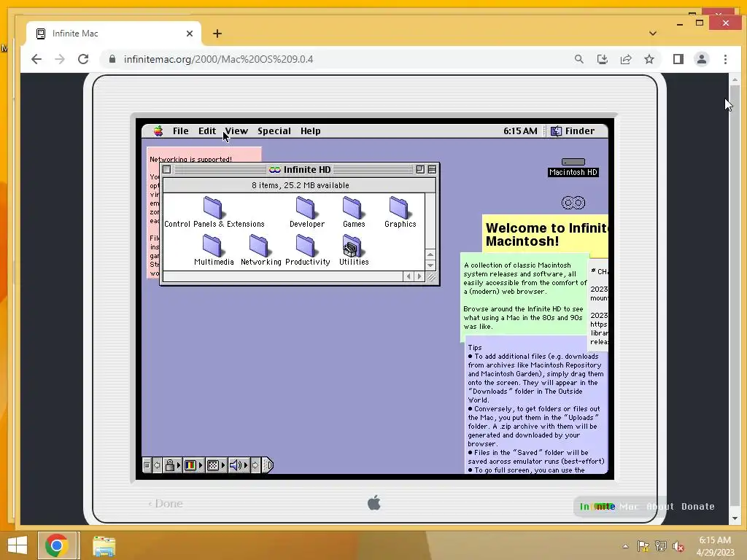
Task: Select the Productivity folder
Action: [x=307, y=250]
